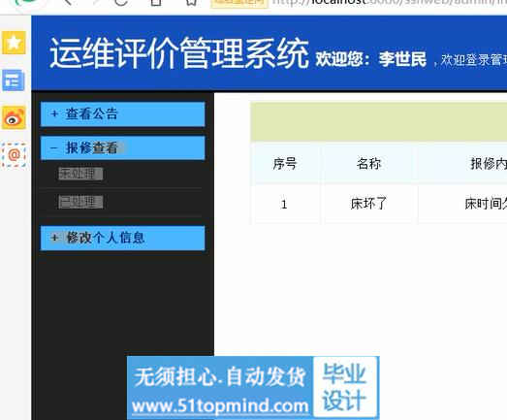Select the 床坏了 table cell
Viewport: 507px width, 420px height.
(x=369, y=204)
